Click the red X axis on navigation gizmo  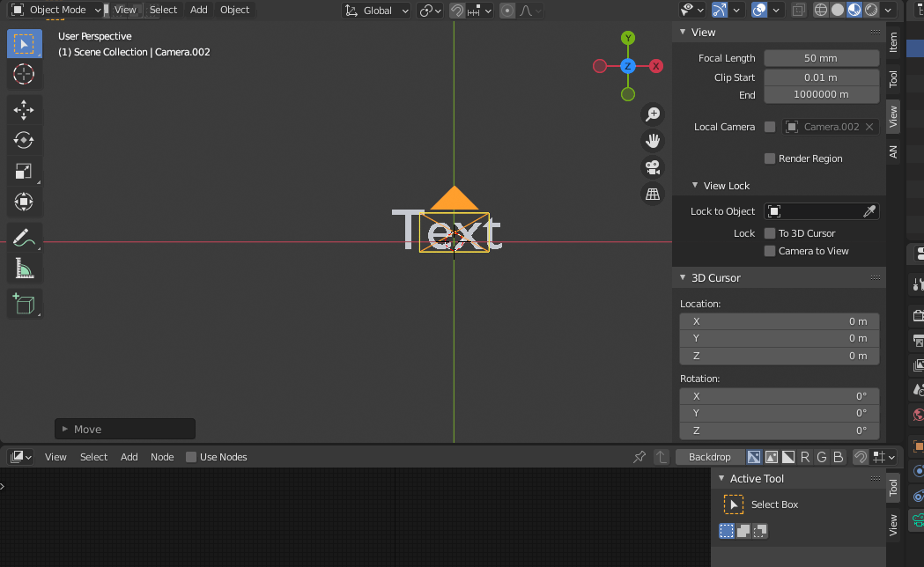656,66
